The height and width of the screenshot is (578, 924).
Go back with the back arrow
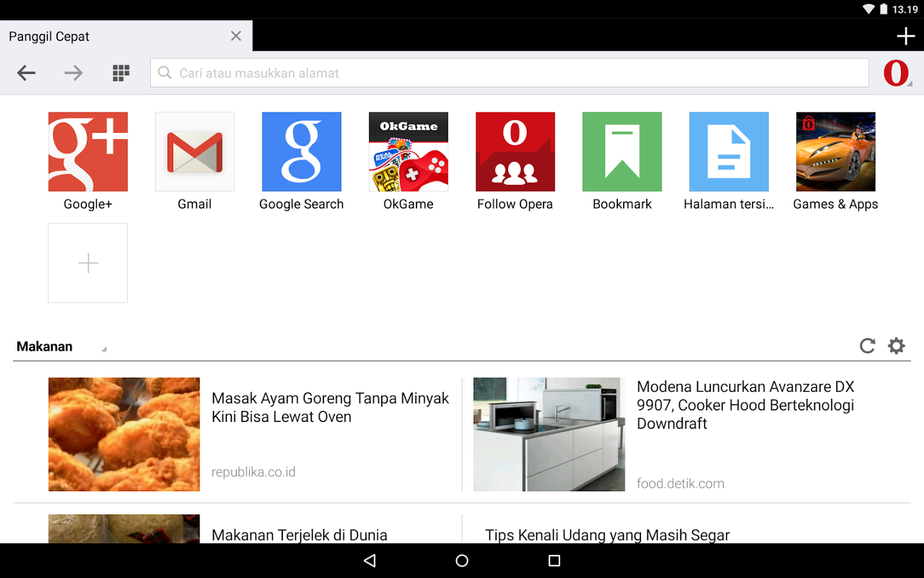[26, 73]
